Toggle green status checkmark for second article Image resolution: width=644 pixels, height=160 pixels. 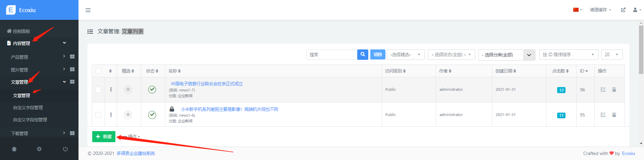point(152,115)
